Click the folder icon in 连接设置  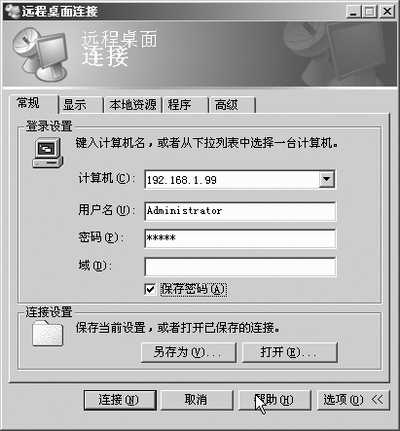coord(48,334)
